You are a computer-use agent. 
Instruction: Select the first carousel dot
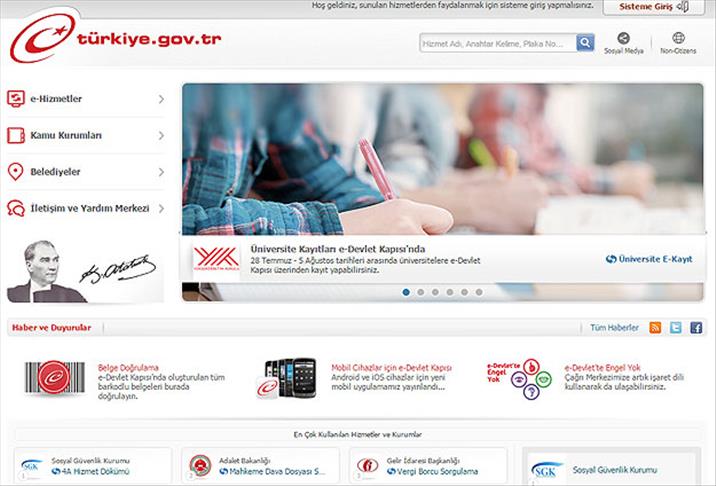tap(406, 292)
